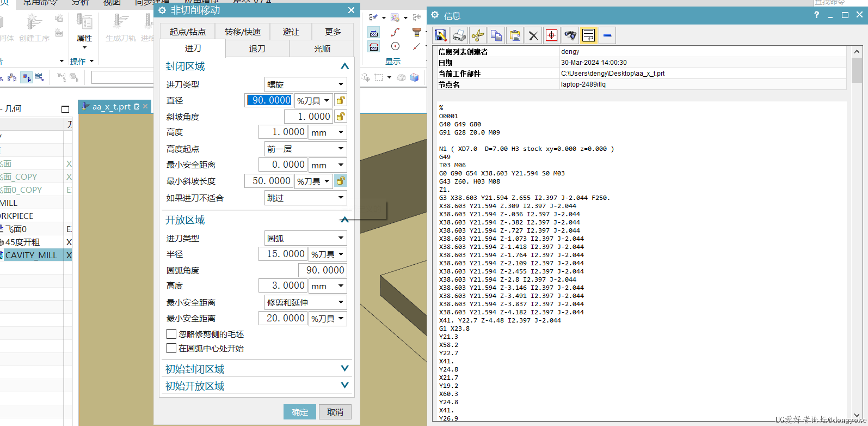Close the aa_x_t.prt document tab

click(145, 107)
